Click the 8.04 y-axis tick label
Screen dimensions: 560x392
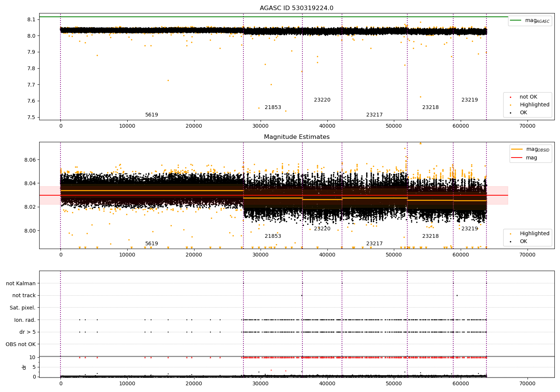[30, 183]
